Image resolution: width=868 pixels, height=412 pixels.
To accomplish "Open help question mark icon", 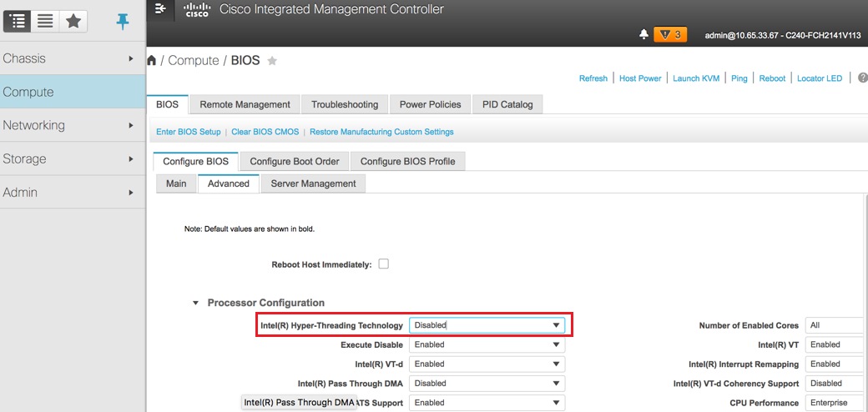I will [863, 78].
